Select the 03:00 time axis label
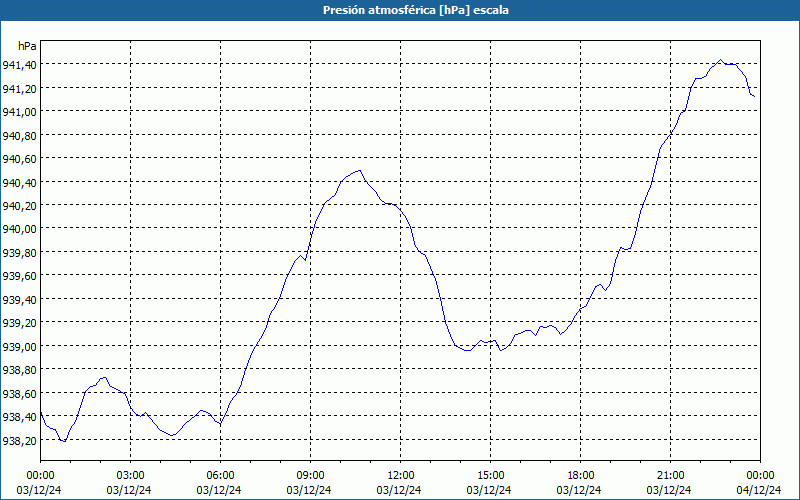 130,476
